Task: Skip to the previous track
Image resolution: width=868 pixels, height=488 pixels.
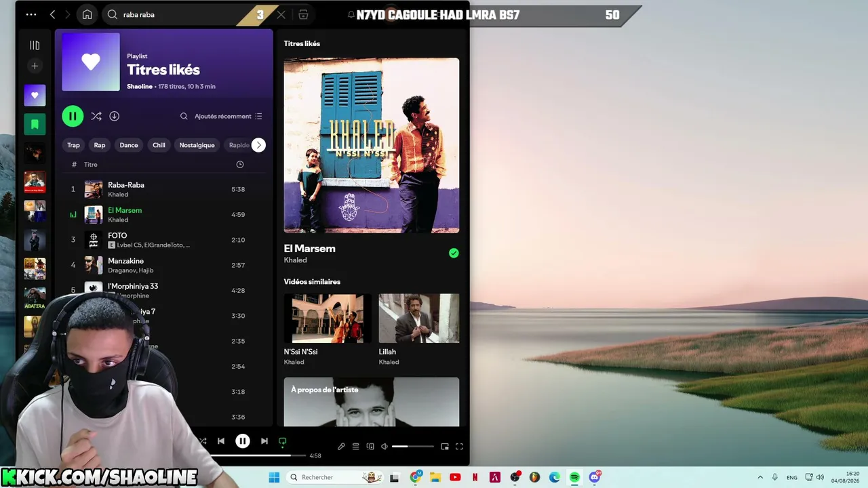Action: coord(221,441)
